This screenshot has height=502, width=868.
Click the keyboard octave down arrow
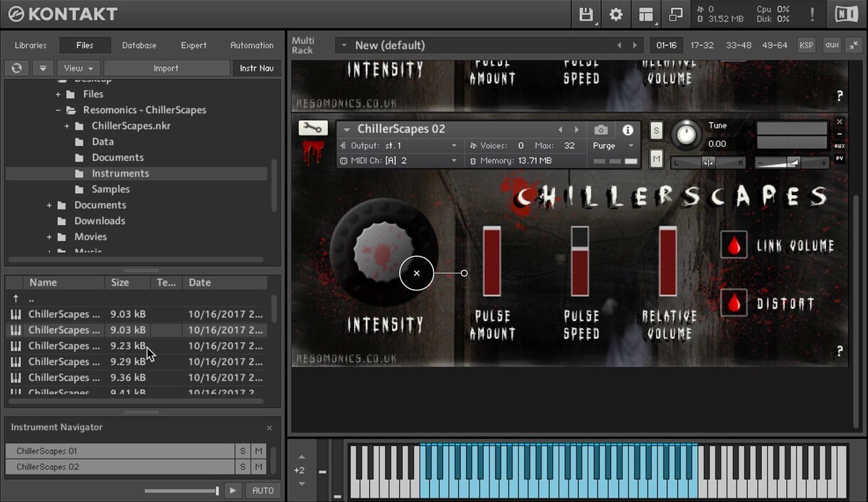coord(302,484)
